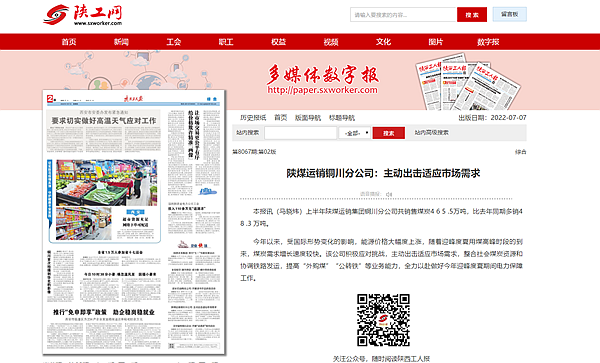Click the top red 搜索 button

click(472, 15)
